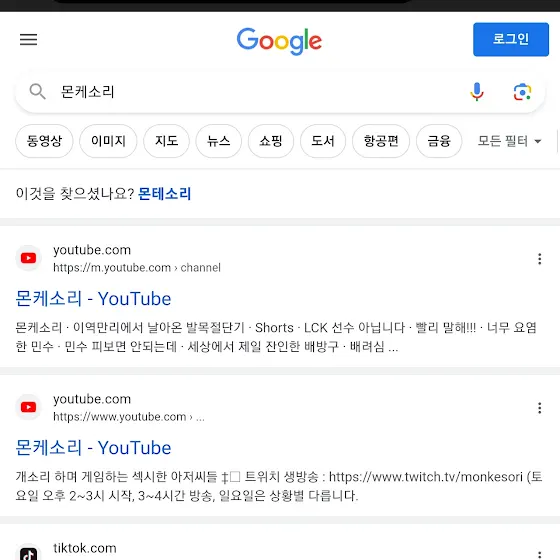Click the 로그인 button

click(511, 39)
